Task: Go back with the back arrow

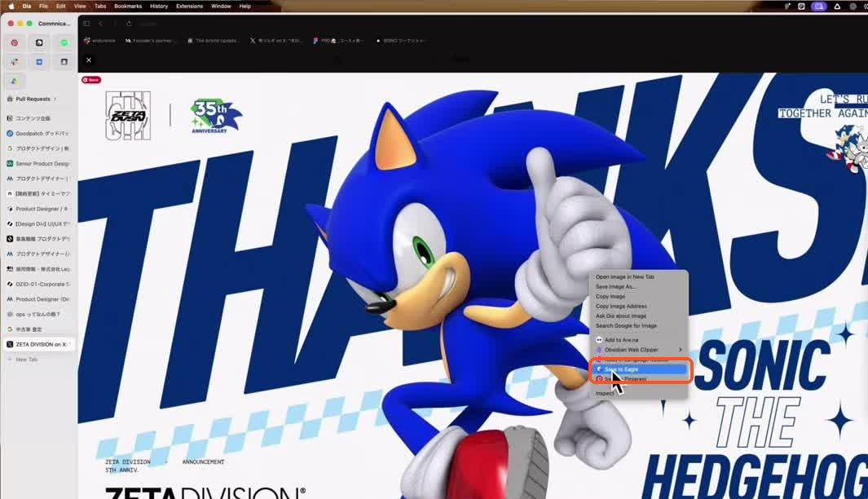Action: pos(100,24)
